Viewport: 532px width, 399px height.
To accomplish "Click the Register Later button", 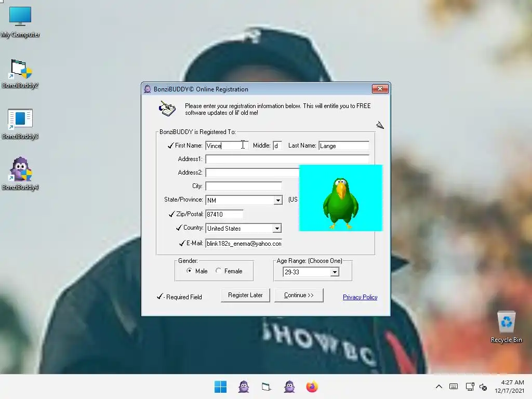I will tap(245, 295).
